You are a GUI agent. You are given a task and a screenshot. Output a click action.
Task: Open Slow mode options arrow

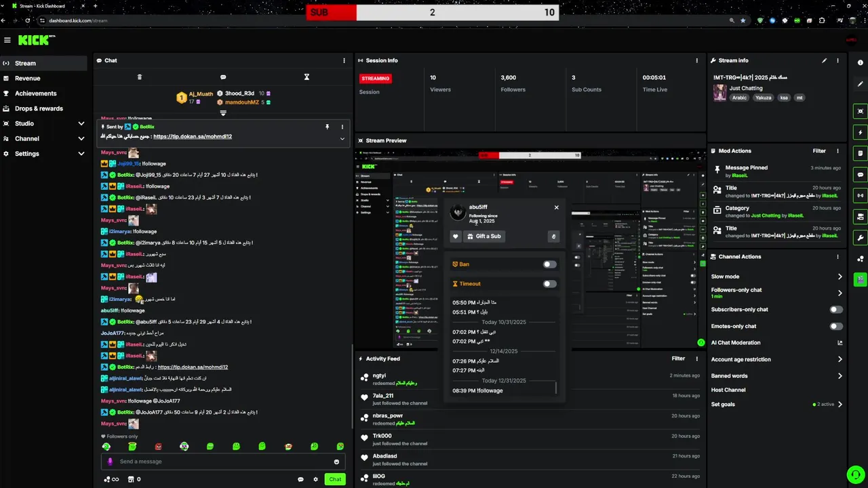(840, 277)
